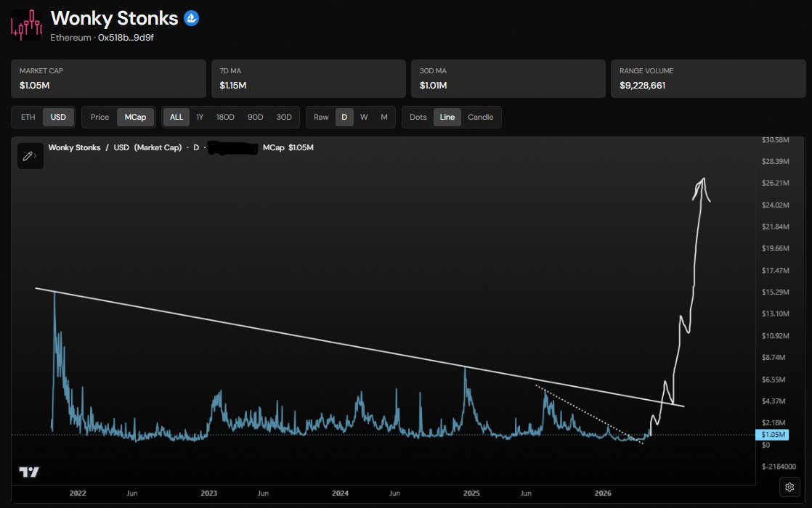Image resolution: width=812 pixels, height=508 pixels.
Task: Select the 90D time range
Action: coord(256,117)
